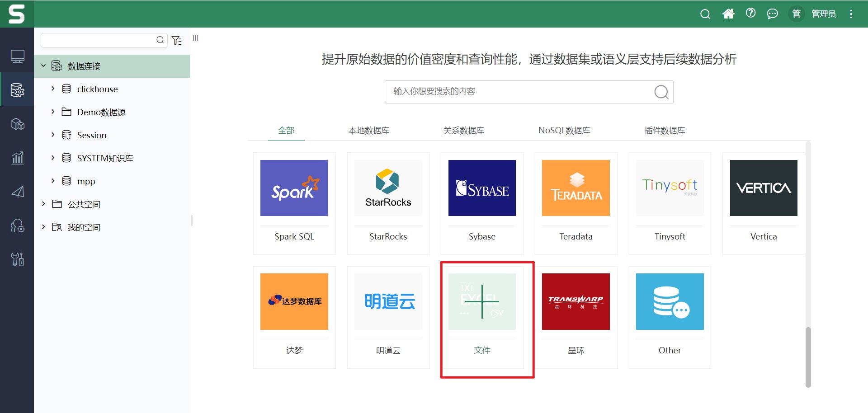This screenshot has height=413, width=868.
Task: Open the cube model sidebar icon
Action: 17,124
